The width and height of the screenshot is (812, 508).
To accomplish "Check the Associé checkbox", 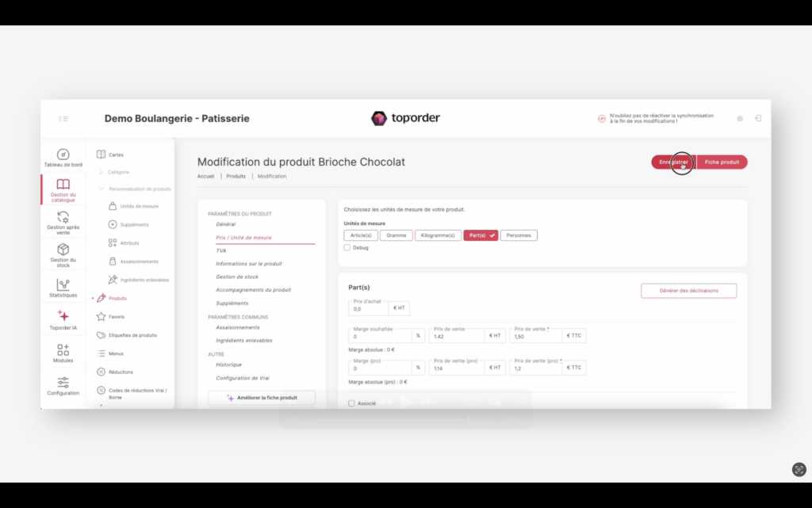I will click(x=351, y=403).
